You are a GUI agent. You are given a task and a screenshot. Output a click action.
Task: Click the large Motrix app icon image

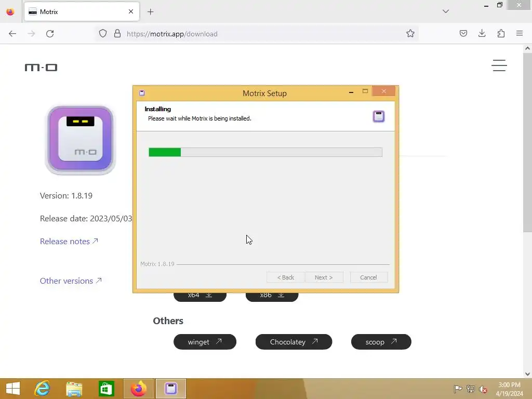coord(81,140)
